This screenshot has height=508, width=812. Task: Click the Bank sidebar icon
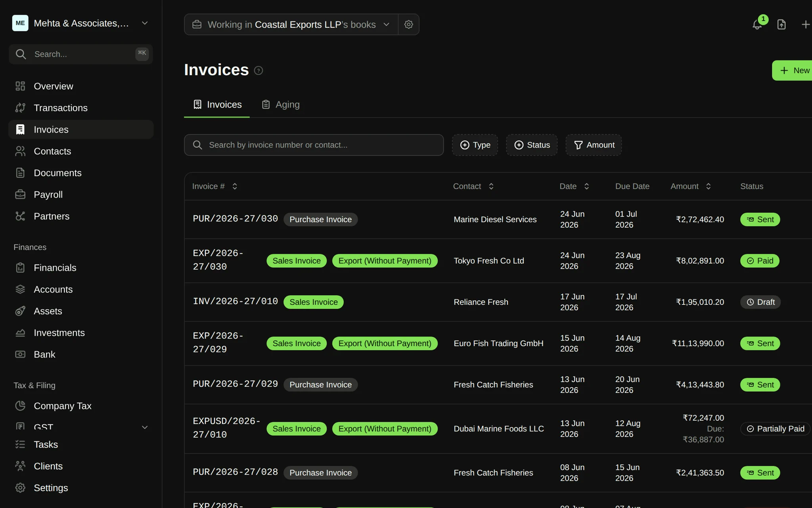[20, 354]
